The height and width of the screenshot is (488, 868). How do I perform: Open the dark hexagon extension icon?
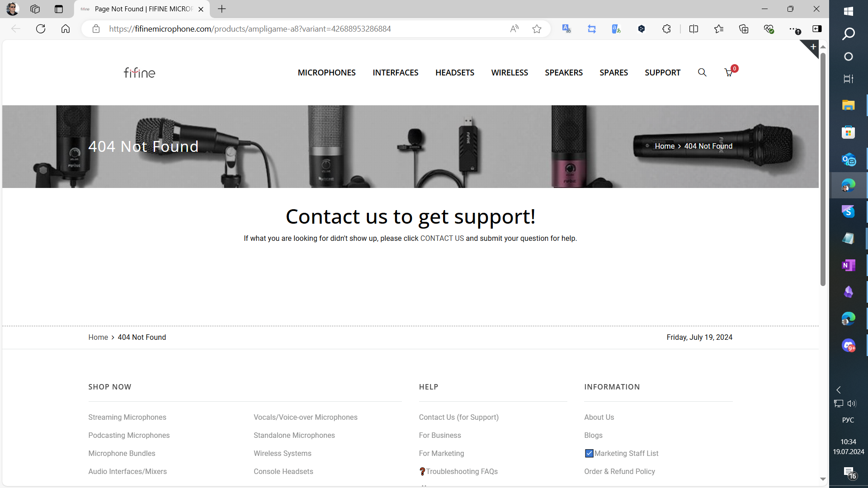point(642,29)
